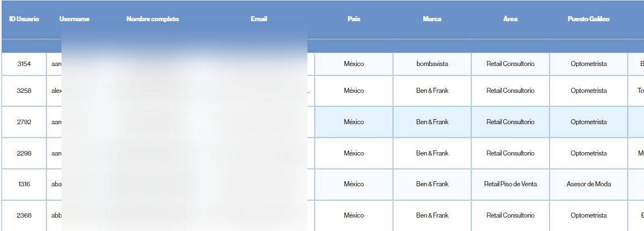Select the Área column header
Image resolution: width=644 pixels, height=231 pixels.
(x=510, y=20)
